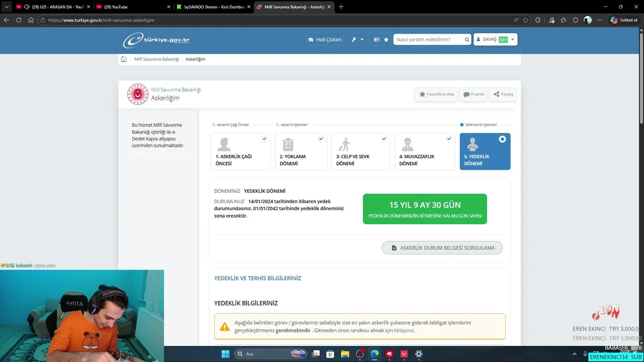Click the Seferberlik İşlemleri stage label

pos(481,125)
